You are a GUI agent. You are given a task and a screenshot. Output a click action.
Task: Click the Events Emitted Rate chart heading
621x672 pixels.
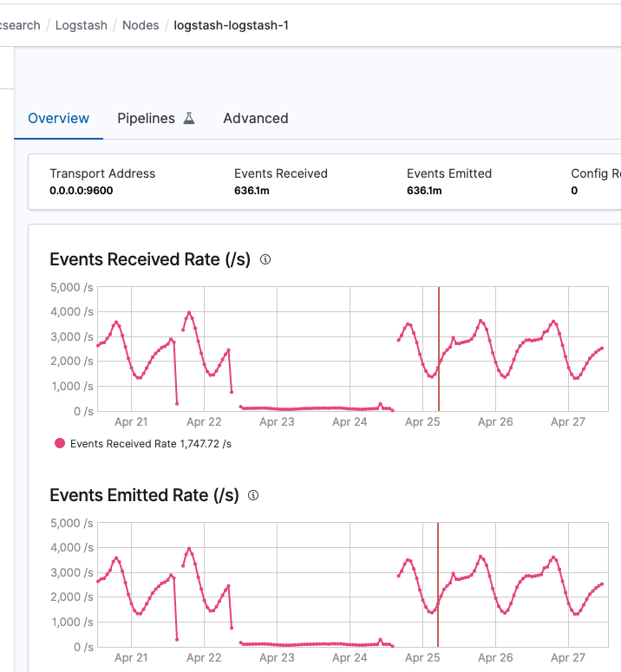click(x=144, y=495)
